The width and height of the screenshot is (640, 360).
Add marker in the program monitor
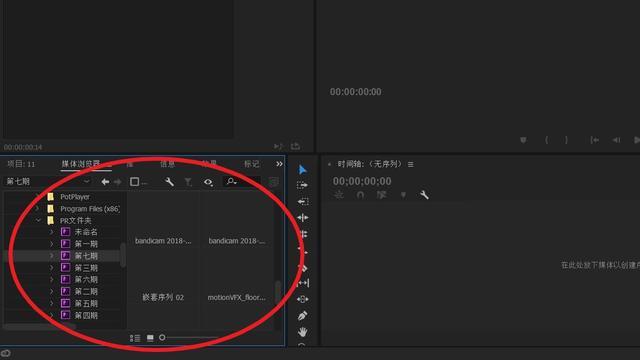coord(523,140)
